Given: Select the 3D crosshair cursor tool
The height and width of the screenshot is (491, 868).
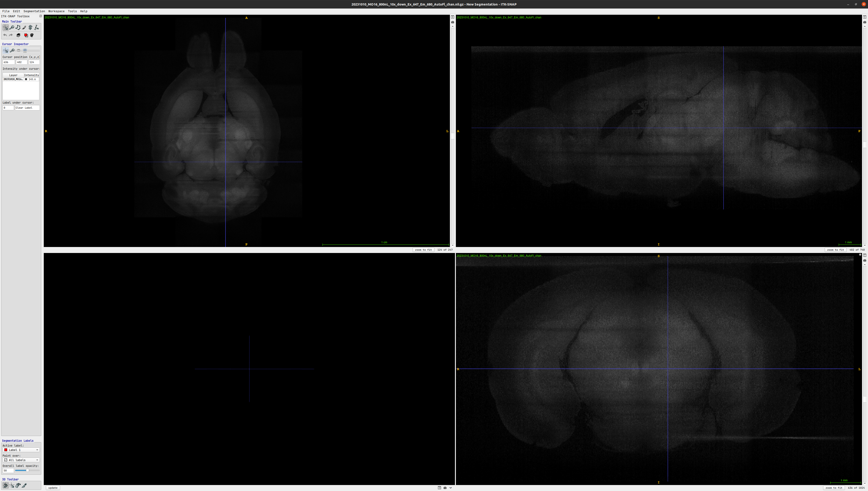Looking at the screenshot, I should [12, 486].
